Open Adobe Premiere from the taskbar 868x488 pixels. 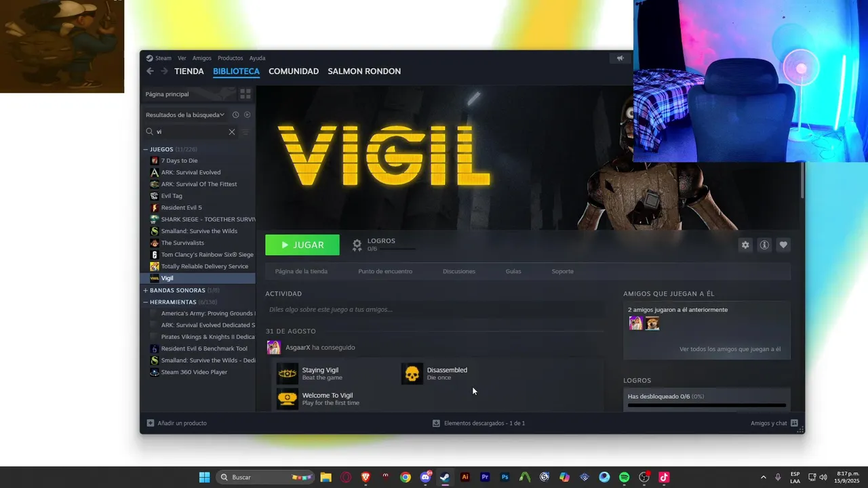point(485,477)
